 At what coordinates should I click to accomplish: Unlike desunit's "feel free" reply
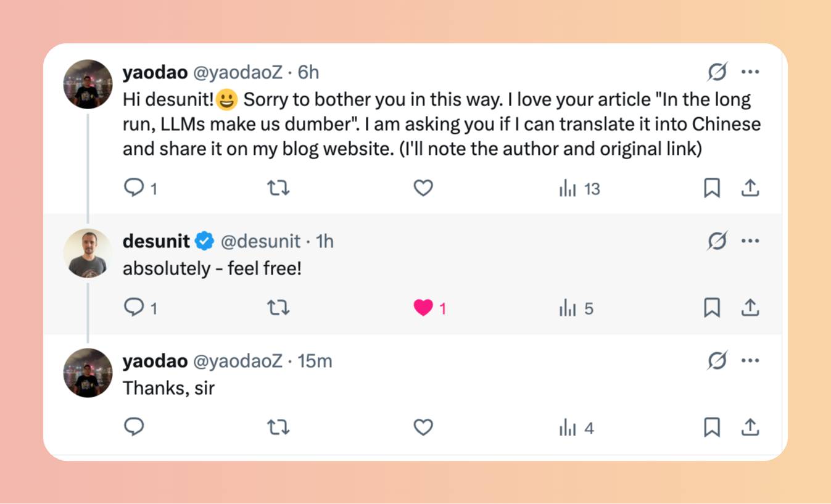click(x=423, y=307)
